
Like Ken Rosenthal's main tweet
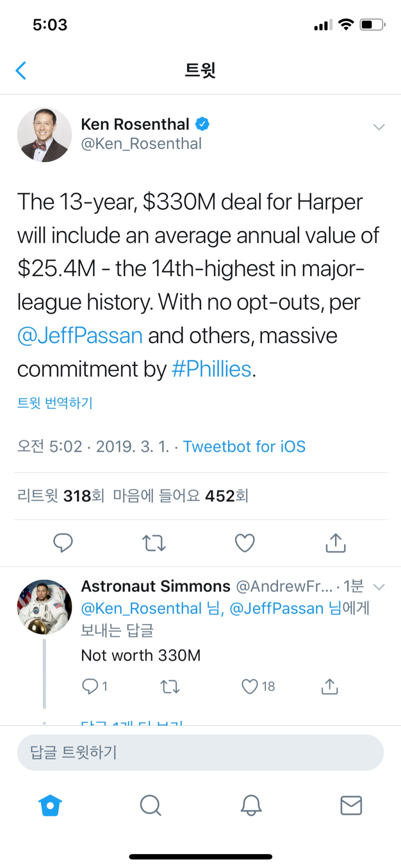tap(245, 543)
